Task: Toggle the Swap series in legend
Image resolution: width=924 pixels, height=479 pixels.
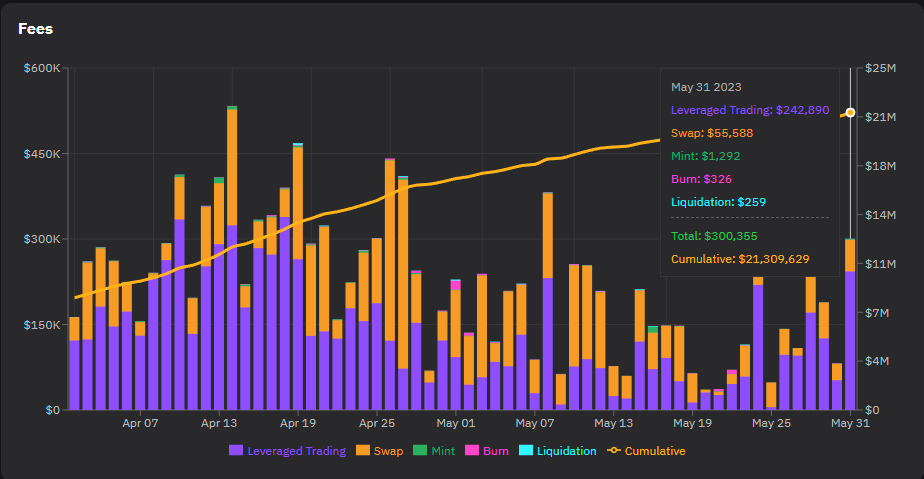Action: click(380, 451)
